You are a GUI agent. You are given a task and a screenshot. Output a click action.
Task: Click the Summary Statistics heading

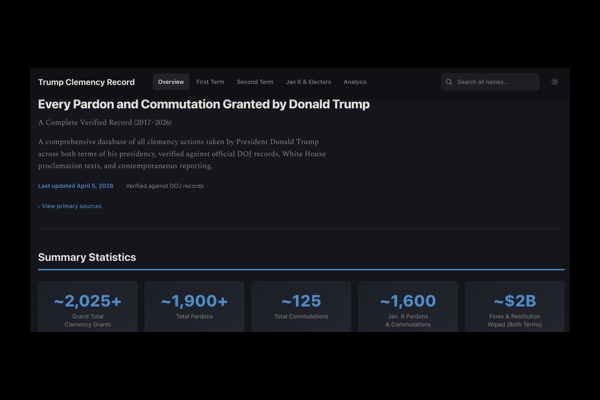[87, 257]
